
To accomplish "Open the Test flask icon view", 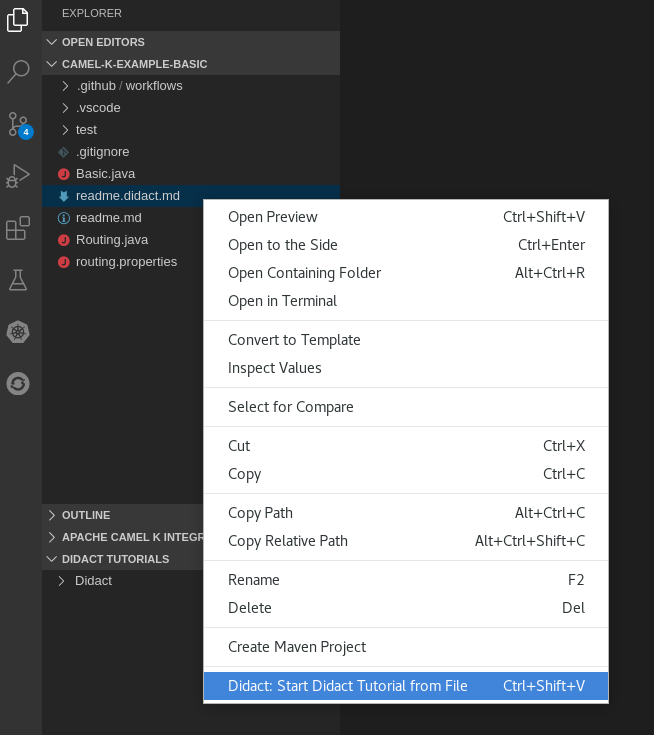I will coord(18,280).
